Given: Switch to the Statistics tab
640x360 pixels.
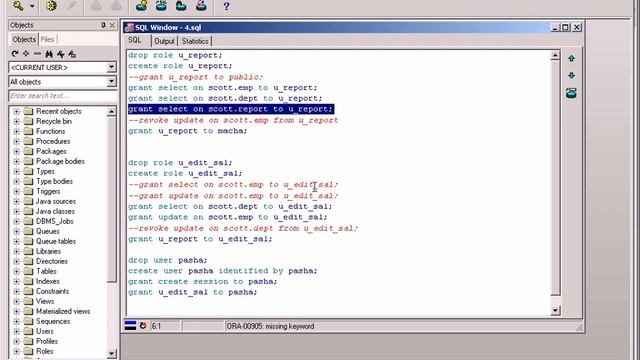Looking at the screenshot, I should [x=195, y=41].
